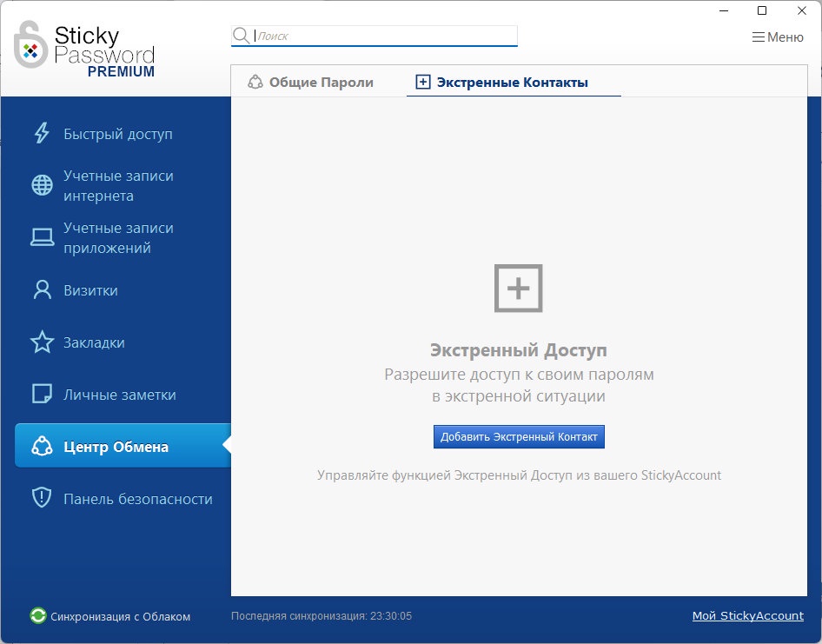This screenshot has width=822, height=644.
Task: Click the cloud synchronization status icon
Action: click(x=36, y=615)
